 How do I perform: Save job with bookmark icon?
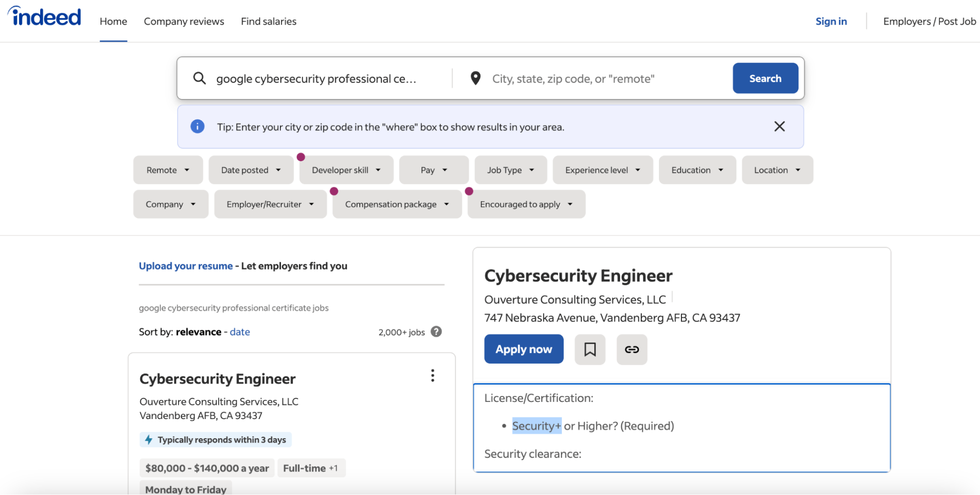tap(590, 349)
